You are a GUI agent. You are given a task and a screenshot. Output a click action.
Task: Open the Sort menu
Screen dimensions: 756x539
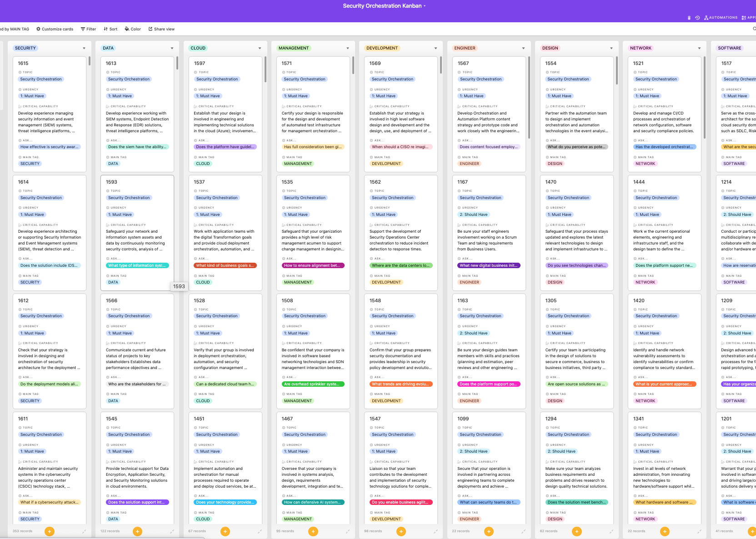click(x=110, y=29)
